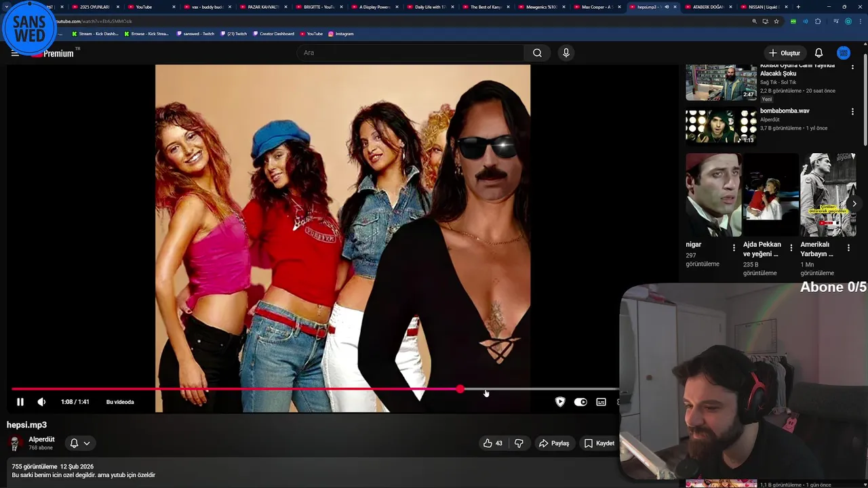
Task: Mute the video volume icon
Action: [x=41, y=402]
